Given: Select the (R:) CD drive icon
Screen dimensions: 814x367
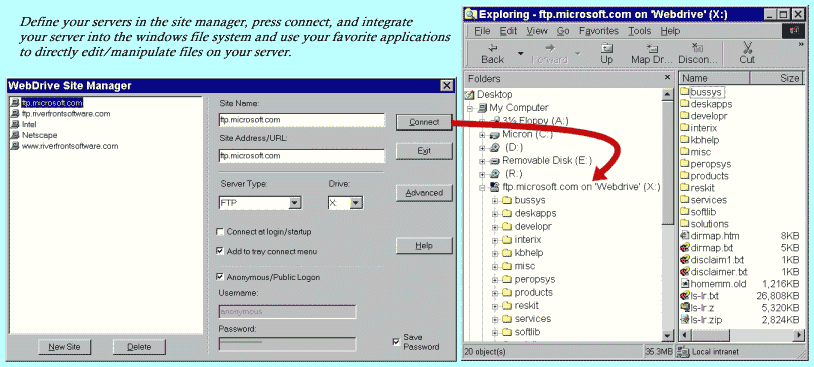Looking at the screenshot, I should click(495, 173).
